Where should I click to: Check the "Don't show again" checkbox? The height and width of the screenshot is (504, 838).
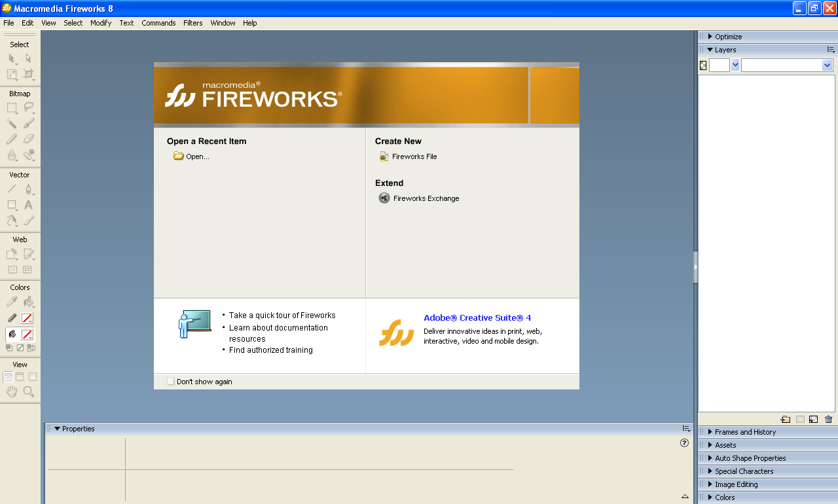pos(171,382)
